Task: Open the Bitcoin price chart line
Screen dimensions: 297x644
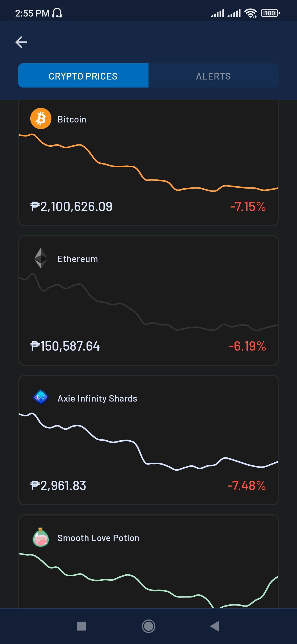Action: tap(148, 163)
